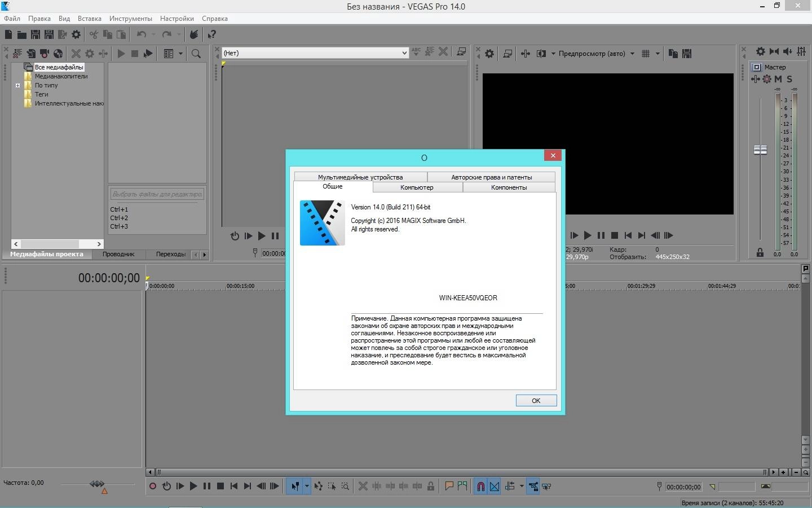Open Normal Edit tool dropdown arrow
Viewport: 812px width, 508px height.
click(307, 486)
